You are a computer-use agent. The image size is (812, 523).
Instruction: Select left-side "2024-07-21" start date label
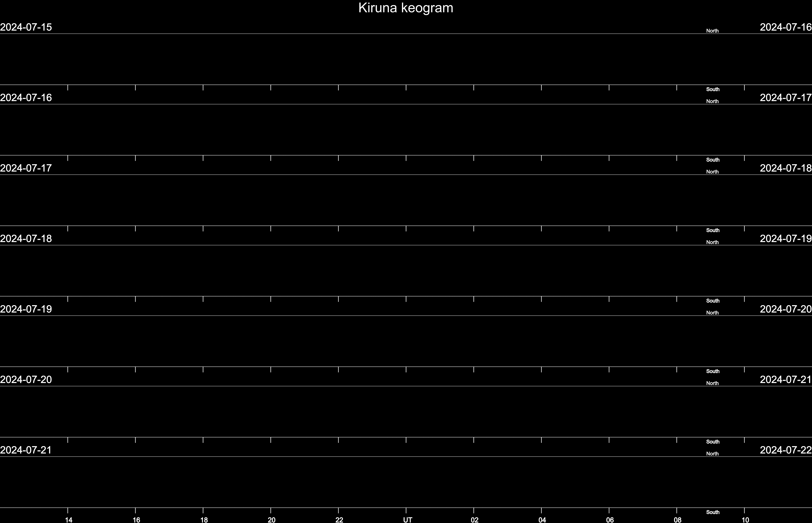26,450
